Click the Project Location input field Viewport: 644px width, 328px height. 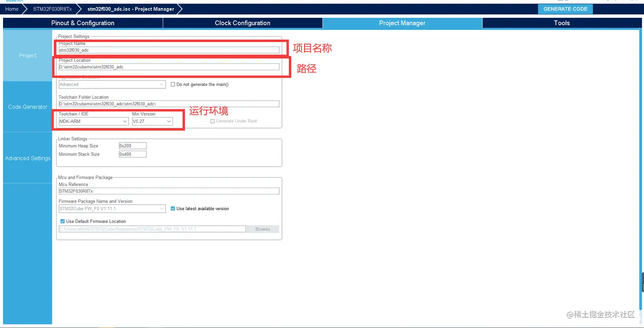click(169, 67)
